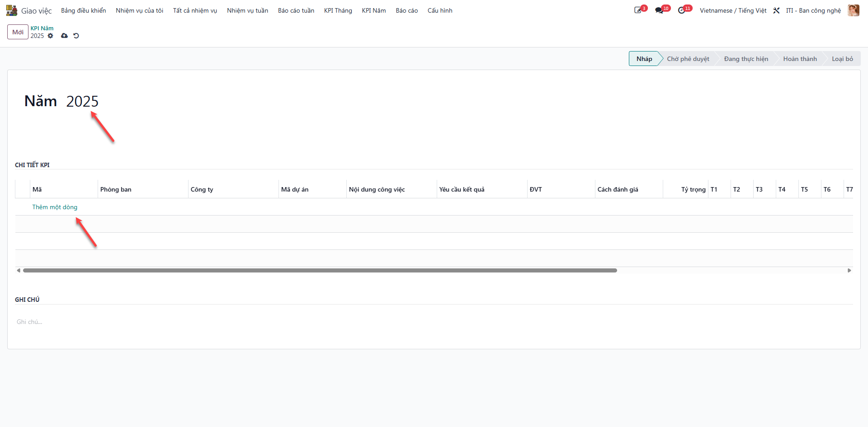Screen dimensions: 868x427
Task: Click the horizontal scrollbar thumb of KPI table
Action: 320,271
